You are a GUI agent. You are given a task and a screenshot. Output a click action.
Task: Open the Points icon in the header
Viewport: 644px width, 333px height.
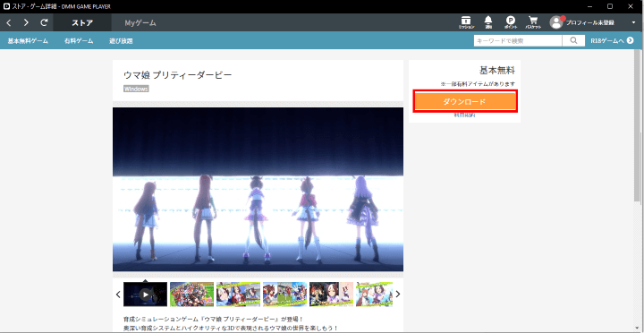pos(511,22)
